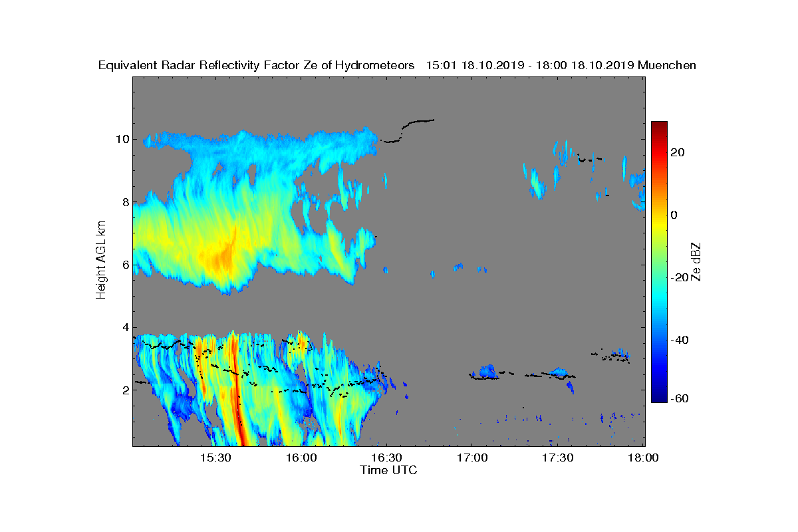798x532 pixels.
Task: Click the plot title text
Action: click(x=397, y=65)
